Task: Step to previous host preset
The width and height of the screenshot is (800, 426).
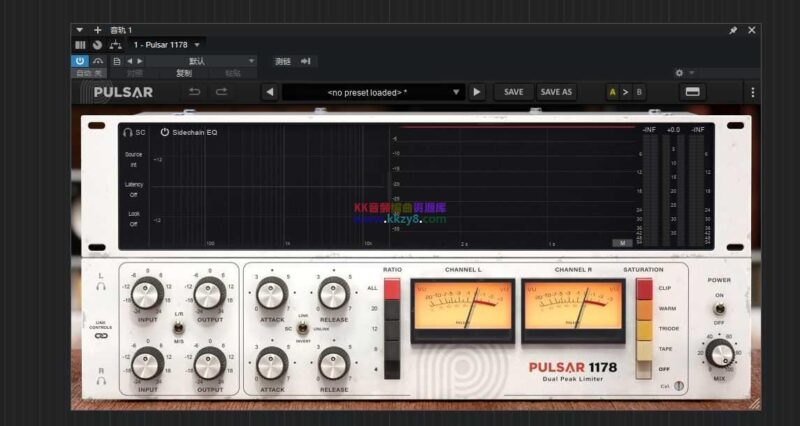Action: pyautogui.click(x=130, y=61)
